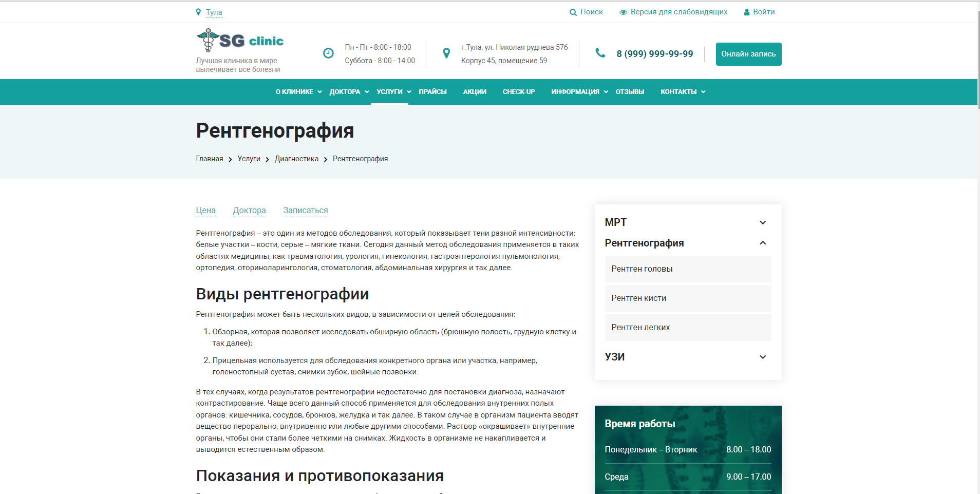The image size is (980, 494).
Task: Click the magnifier search icon
Action: (573, 12)
